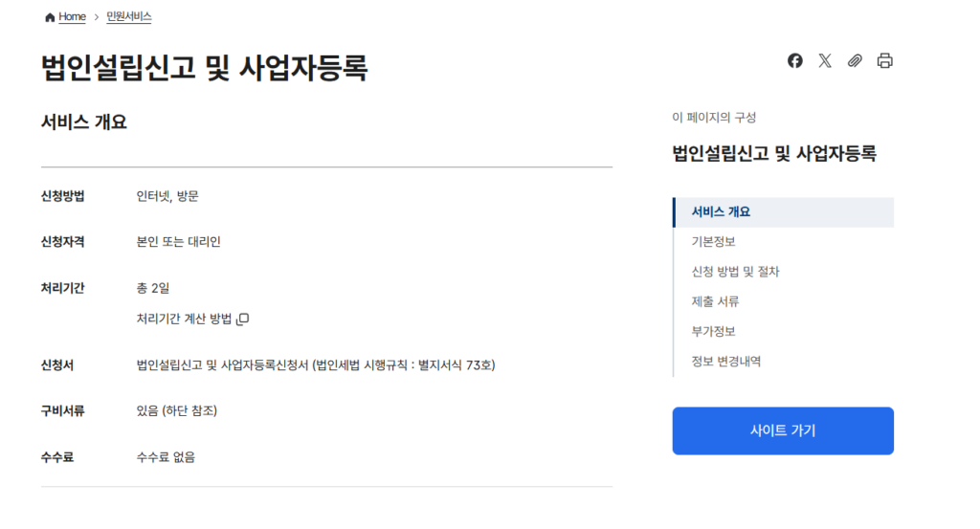Click new-window icon beside 처리기간 계산 방법
The width and height of the screenshot is (980, 529).
(243, 319)
